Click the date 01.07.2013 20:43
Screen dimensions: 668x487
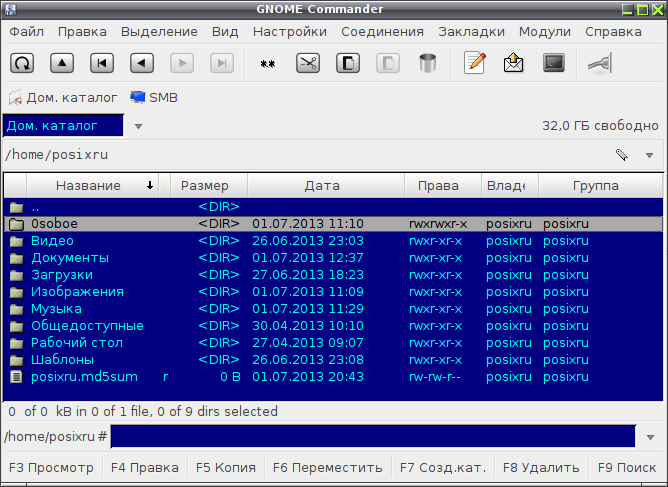[x=308, y=377]
